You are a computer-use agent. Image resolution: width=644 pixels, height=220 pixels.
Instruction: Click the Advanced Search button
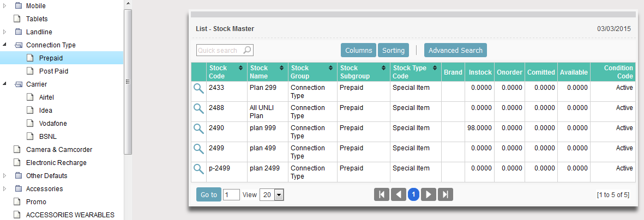click(455, 51)
